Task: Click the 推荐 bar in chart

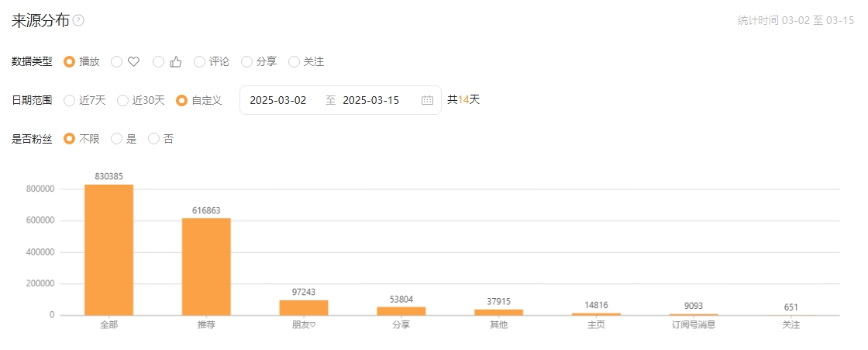Action: [x=206, y=267]
